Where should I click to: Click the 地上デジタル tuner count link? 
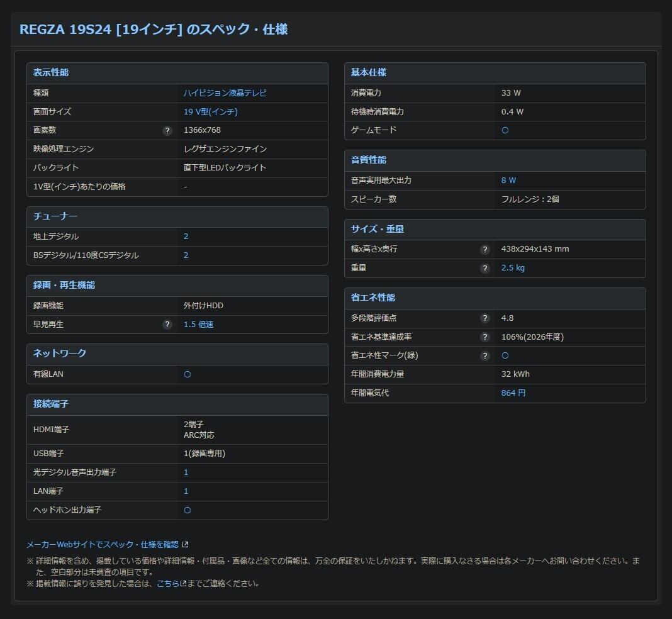click(186, 237)
